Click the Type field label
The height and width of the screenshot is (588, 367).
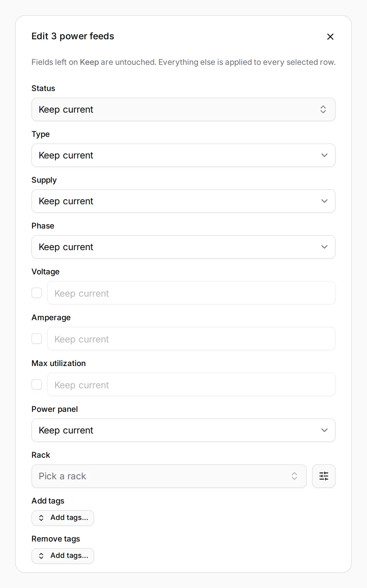[41, 134]
